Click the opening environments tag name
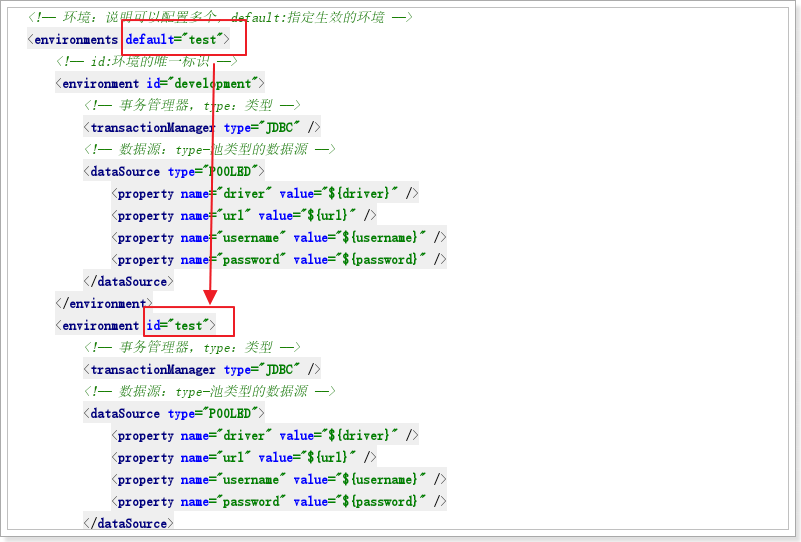Viewport: 801px width, 542px height. pyautogui.click(x=76, y=40)
